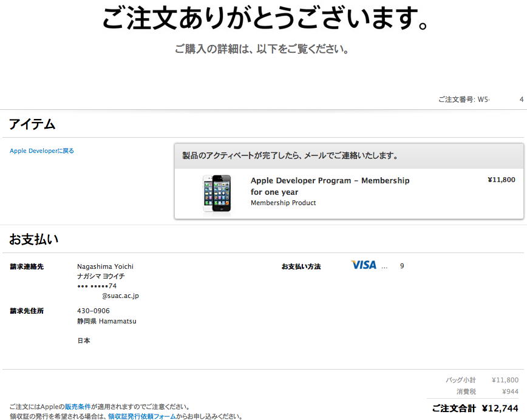
Task: Click the 請求先住所 billing address label
Action: (27, 311)
